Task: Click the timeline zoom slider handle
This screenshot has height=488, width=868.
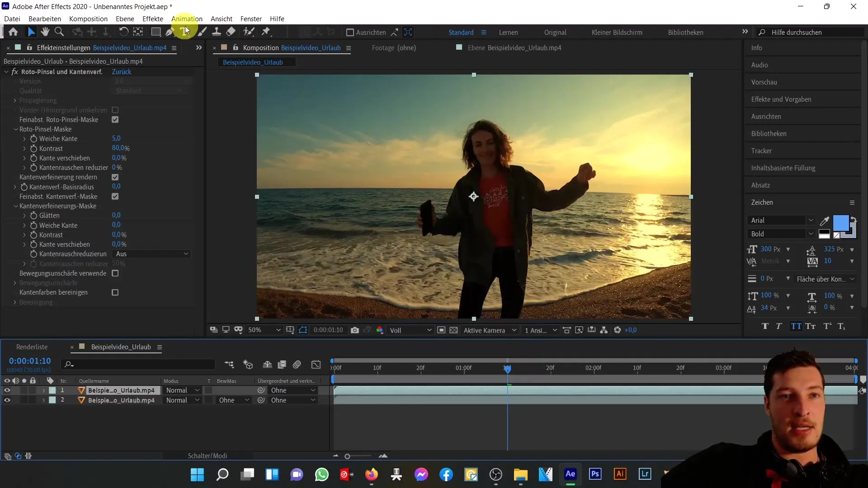Action: pyautogui.click(x=347, y=456)
